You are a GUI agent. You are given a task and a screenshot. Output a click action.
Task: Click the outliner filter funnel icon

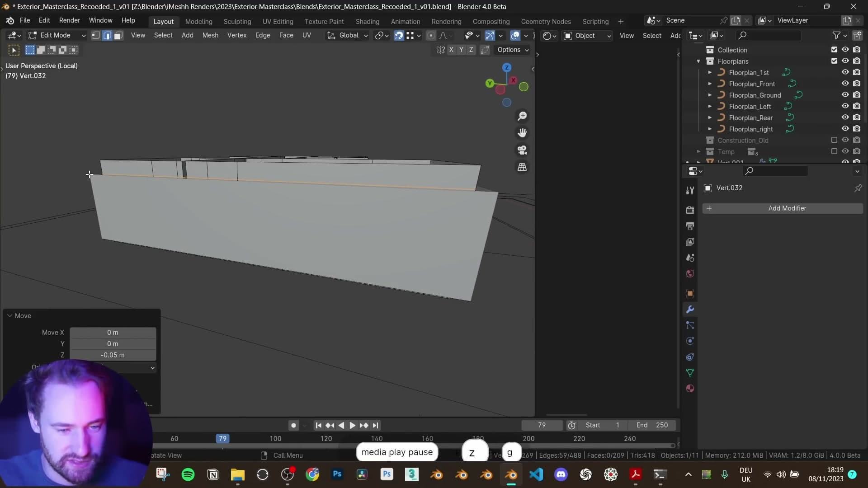click(836, 35)
